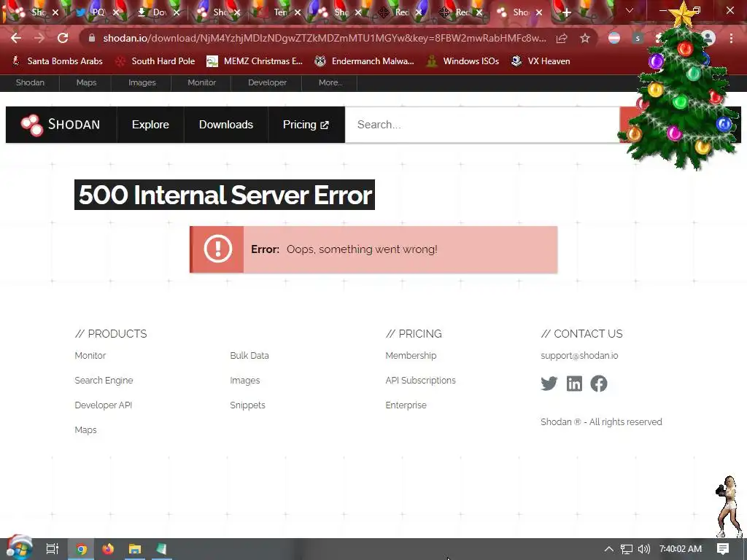Select Images in the top dark menu
The width and height of the screenshot is (747, 560).
(x=142, y=82)
